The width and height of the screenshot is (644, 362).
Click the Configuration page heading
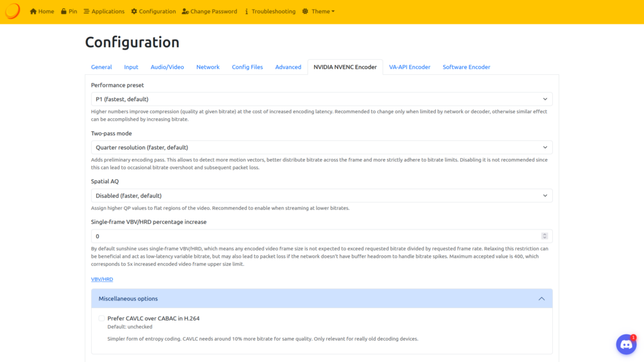132,42
